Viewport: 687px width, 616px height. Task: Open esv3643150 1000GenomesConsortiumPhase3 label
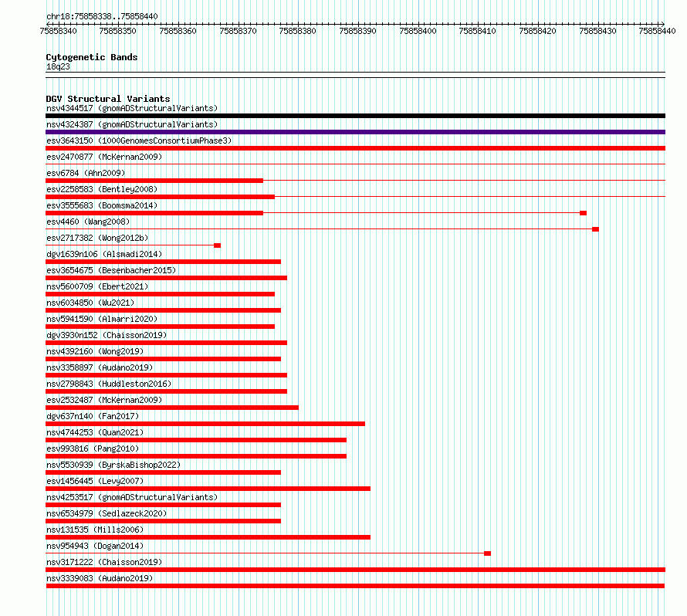click(x=139, y=140)
